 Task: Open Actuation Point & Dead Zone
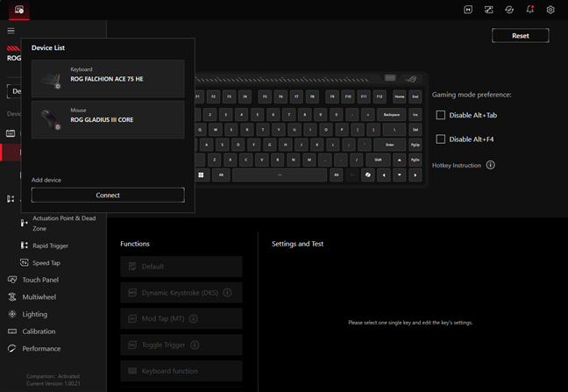64,223
